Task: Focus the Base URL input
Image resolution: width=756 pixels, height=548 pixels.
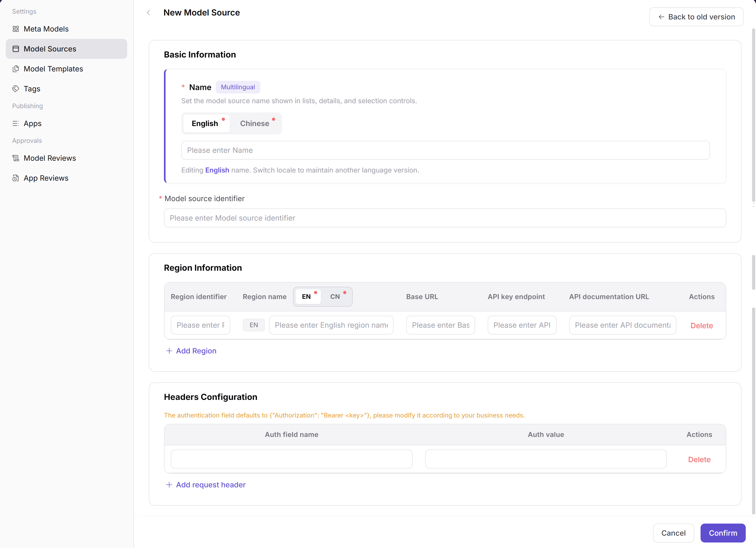Action: coord(441,325)
